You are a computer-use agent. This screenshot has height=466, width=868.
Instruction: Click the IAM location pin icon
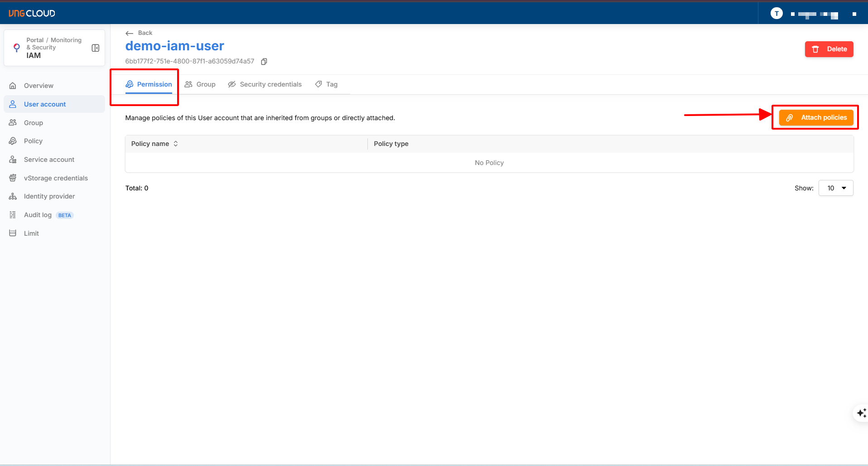coord(17,48)
